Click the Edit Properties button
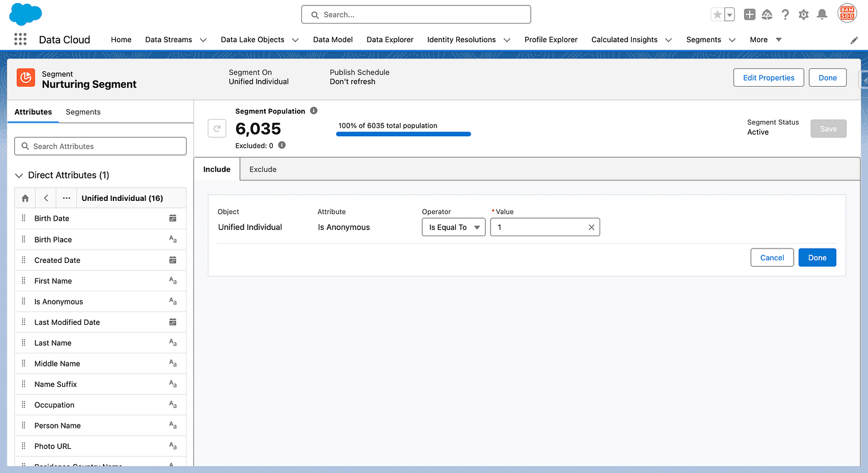 pyautogui.click(x=768, y=77)
